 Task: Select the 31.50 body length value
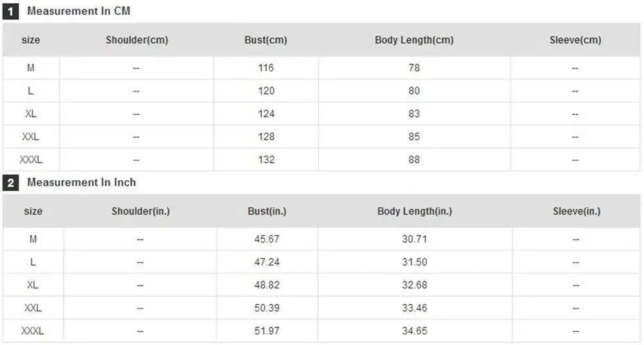[x=414, y=262]
